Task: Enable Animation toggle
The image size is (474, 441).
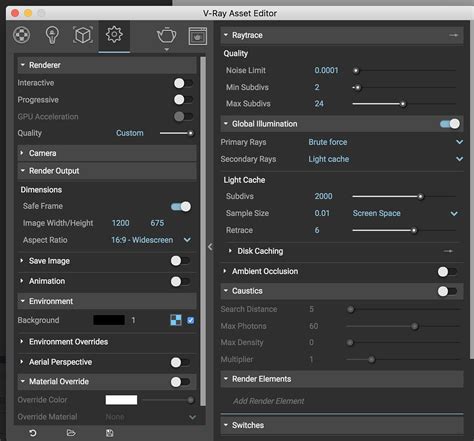Action: (180, 282)
